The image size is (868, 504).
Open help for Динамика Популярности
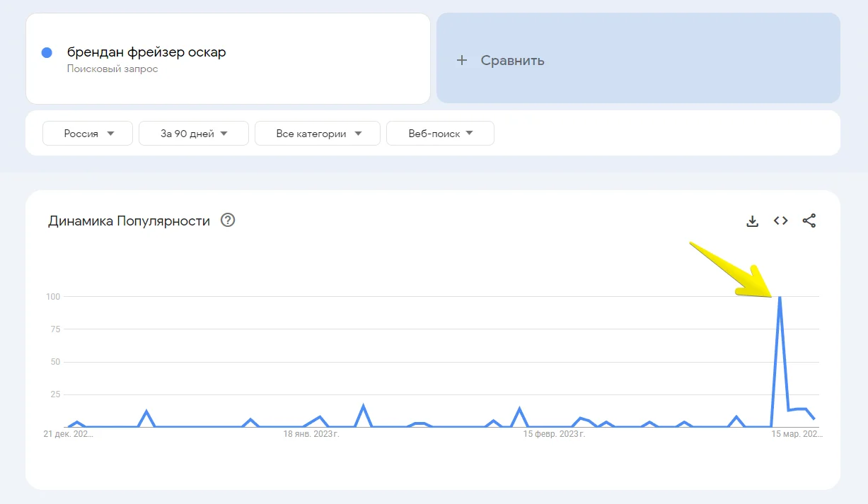(x=228, y=220)
